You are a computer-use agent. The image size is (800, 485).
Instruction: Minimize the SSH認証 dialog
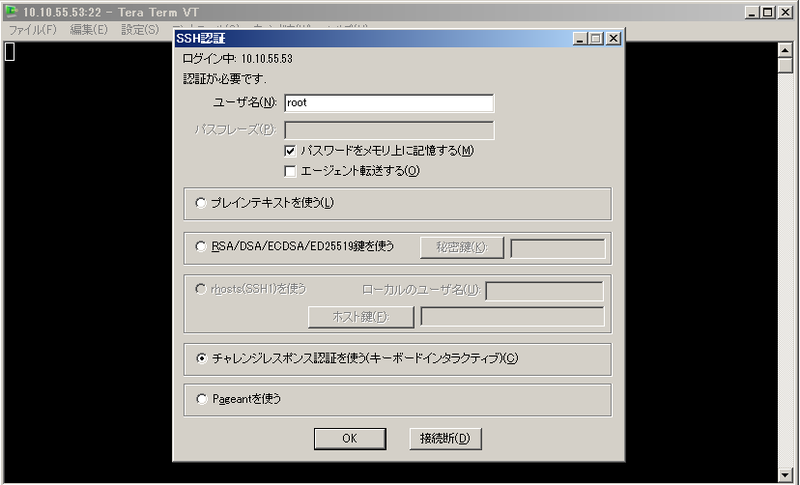(580, 38)
